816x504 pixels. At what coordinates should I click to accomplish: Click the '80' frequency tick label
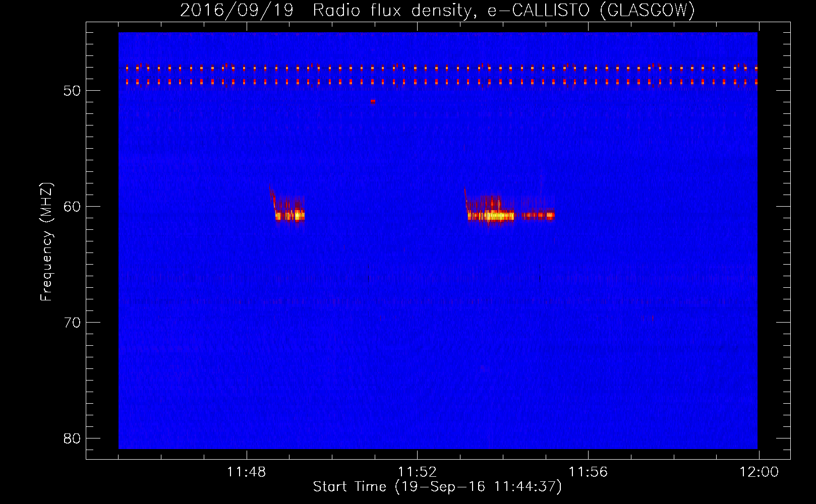(x=73, y=438)
